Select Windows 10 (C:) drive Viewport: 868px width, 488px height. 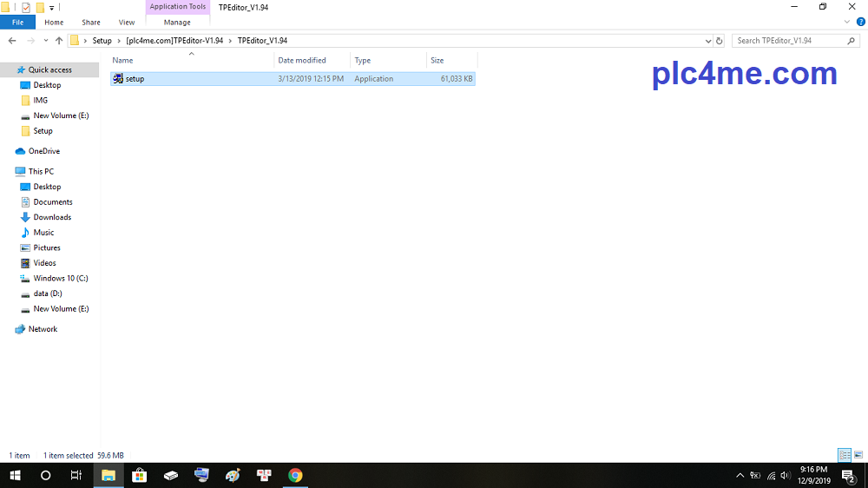point(60,278)
